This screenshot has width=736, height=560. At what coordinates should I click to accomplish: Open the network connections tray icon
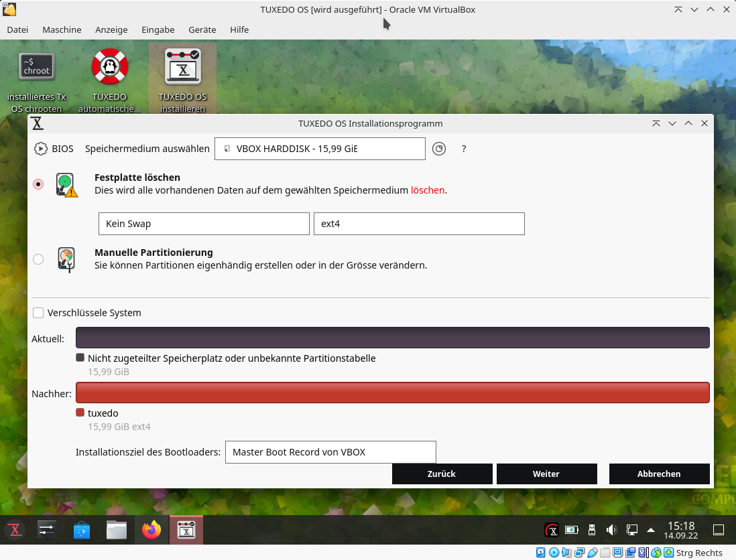[631, 530]
